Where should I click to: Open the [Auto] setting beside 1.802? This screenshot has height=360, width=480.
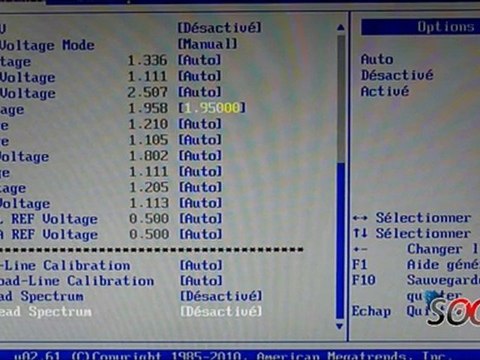(x=200, y=156)
